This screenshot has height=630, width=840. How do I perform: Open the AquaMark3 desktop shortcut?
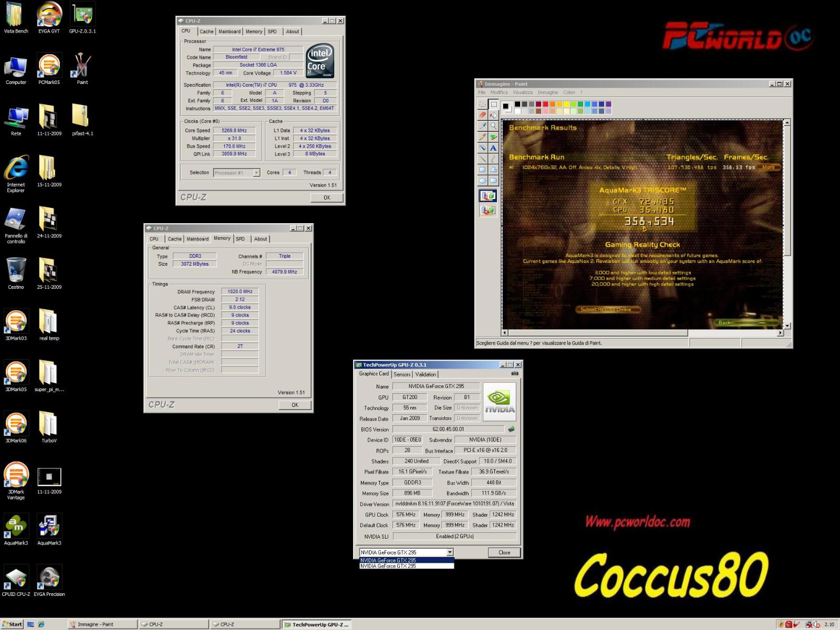[x=16, y=530]
